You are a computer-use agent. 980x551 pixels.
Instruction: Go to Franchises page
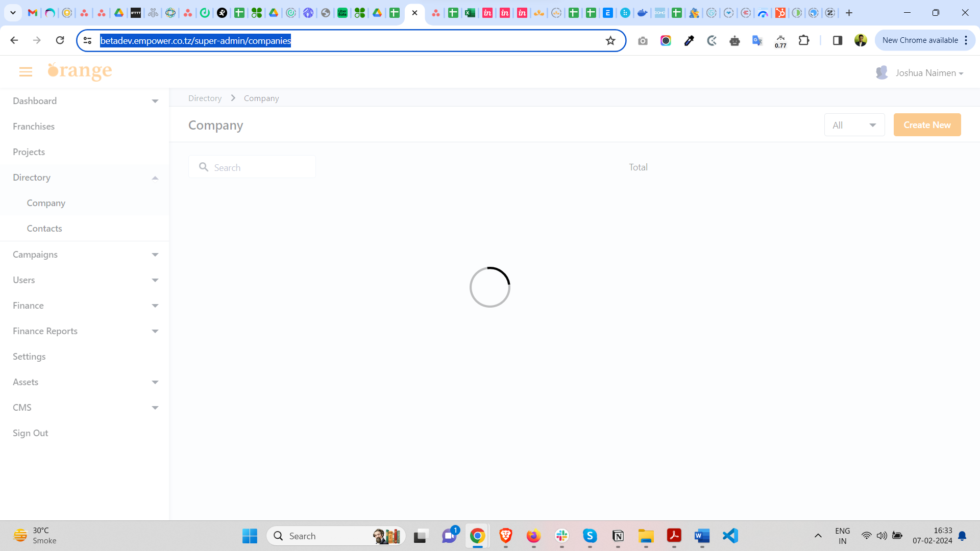pos(34,127)
